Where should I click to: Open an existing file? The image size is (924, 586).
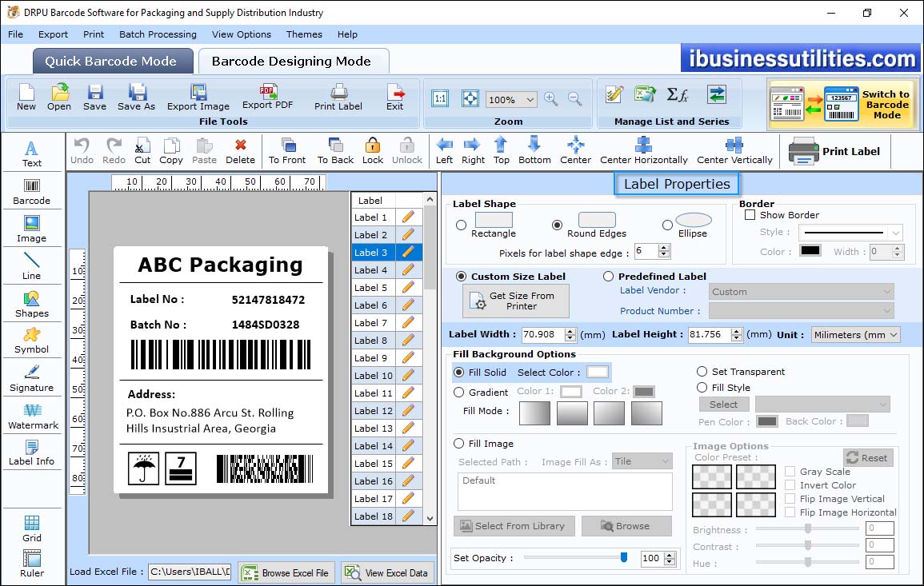tap(59, 98)
